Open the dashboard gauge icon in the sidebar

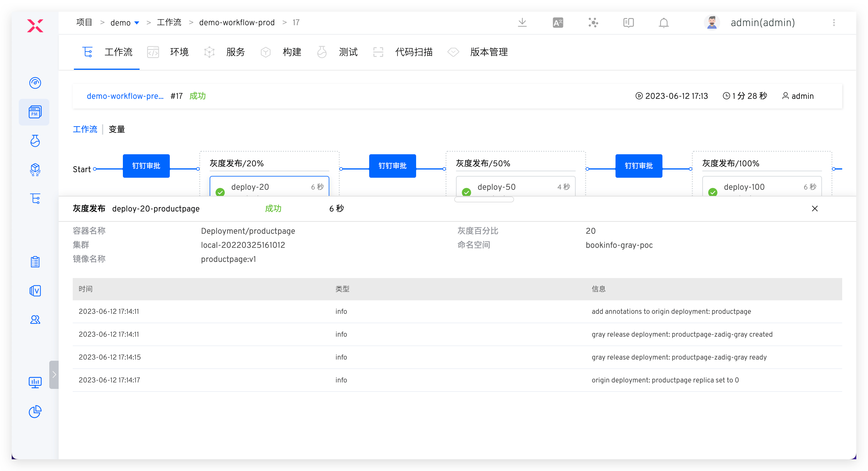point(35,83)
